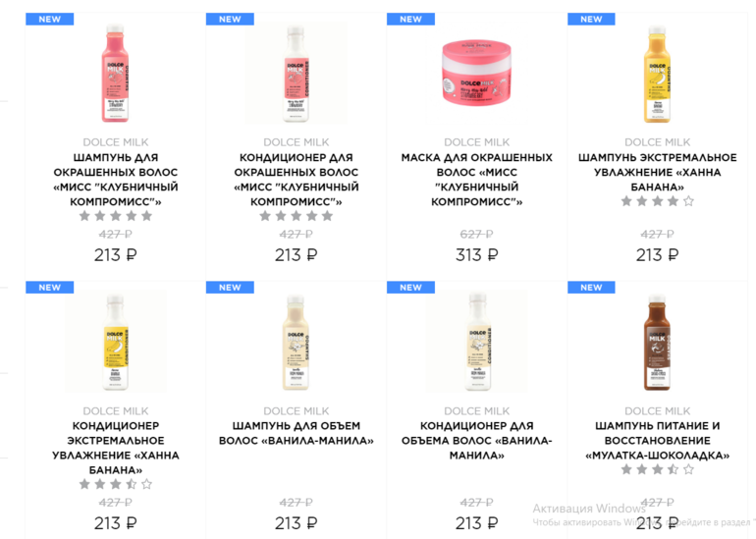Open the strawberry conditioner bottle image
The image size is (756, 539).
tap(297, 74)
